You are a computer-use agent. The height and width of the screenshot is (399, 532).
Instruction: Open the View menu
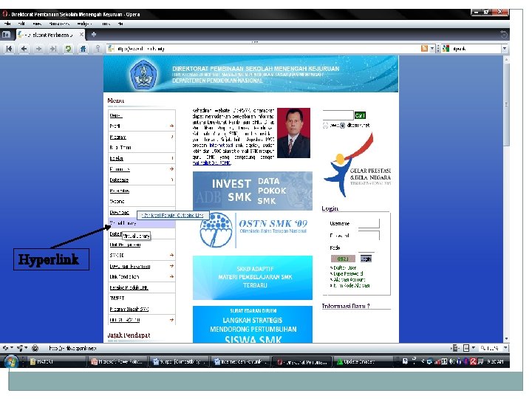click(37, 24)
